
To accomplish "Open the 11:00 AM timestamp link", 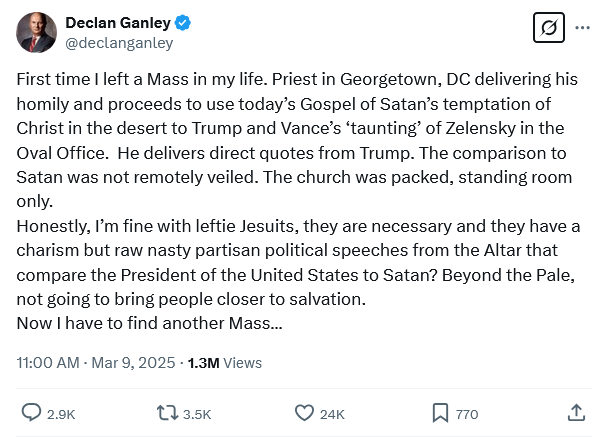I will click(48, 363).
